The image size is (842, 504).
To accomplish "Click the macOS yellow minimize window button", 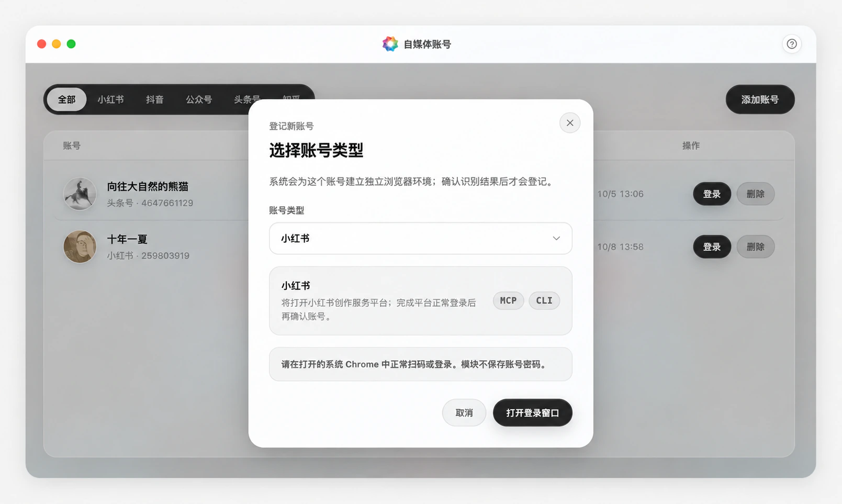I will [57, 44].
